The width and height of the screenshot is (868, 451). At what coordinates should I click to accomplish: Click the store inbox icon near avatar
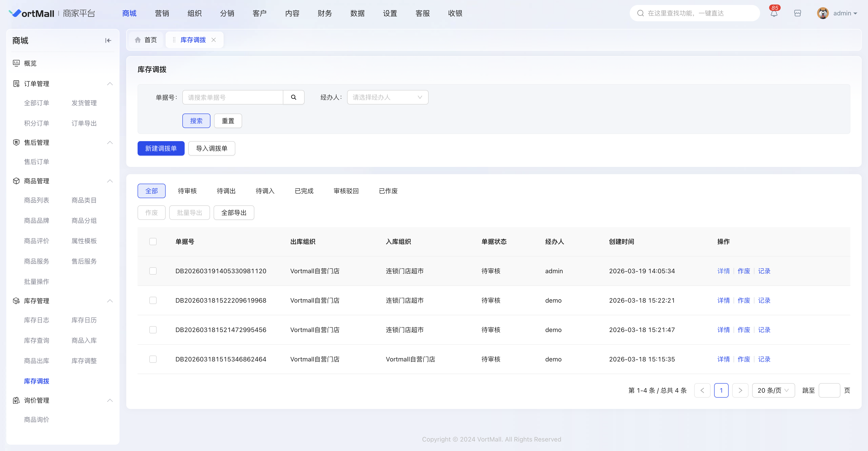point(798,14)
